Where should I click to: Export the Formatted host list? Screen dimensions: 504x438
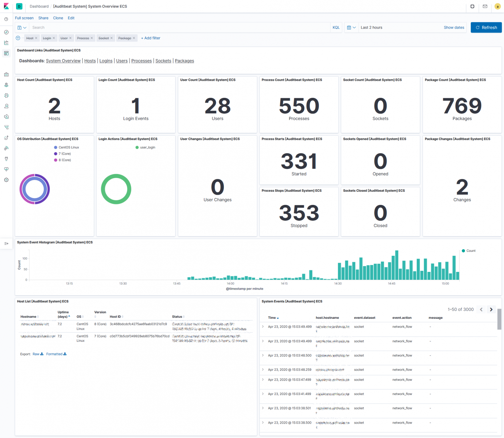54,354
